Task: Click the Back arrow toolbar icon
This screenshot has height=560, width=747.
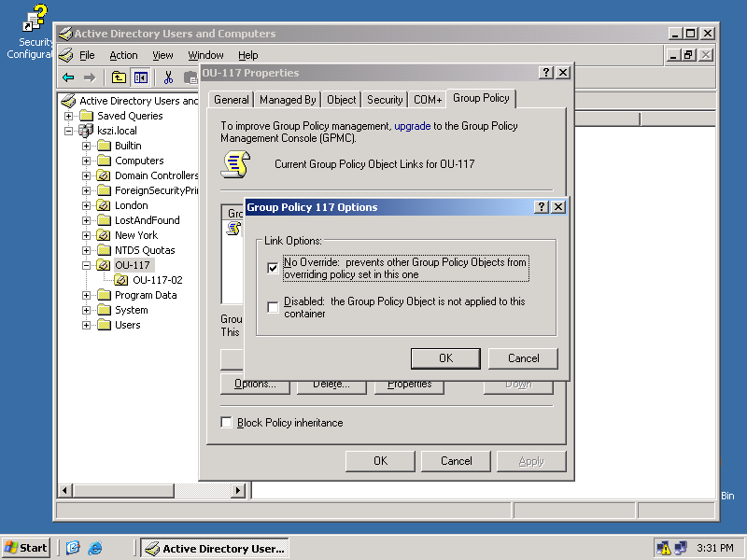Action: [68, 77]
